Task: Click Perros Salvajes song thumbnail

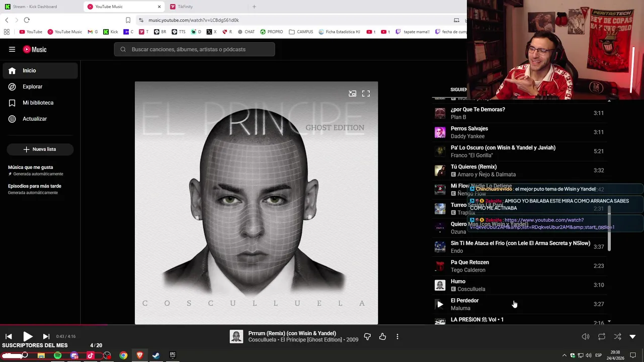Action: tap(440, 132)
